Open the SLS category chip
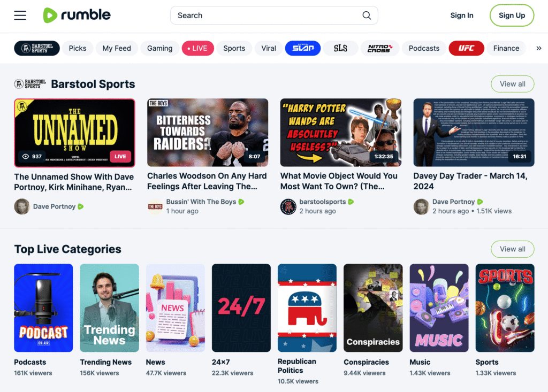This screenshot has width=548, height=392. [340, 48]
